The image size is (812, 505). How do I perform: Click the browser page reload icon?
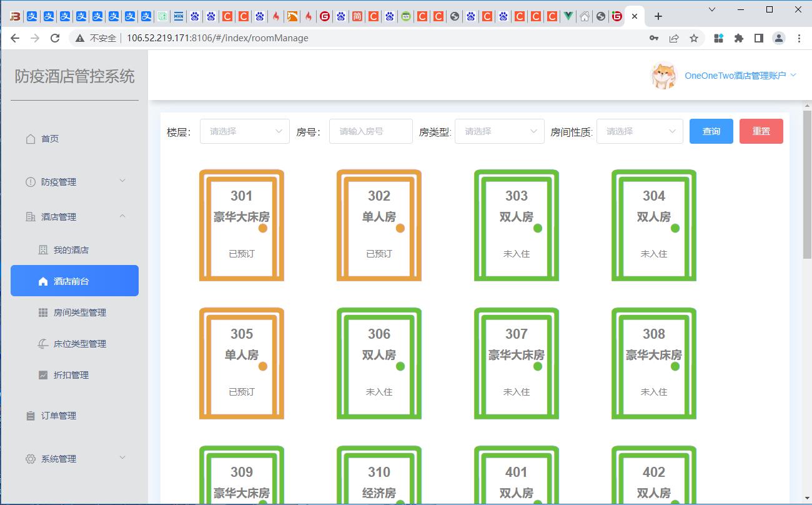point(55,37)
